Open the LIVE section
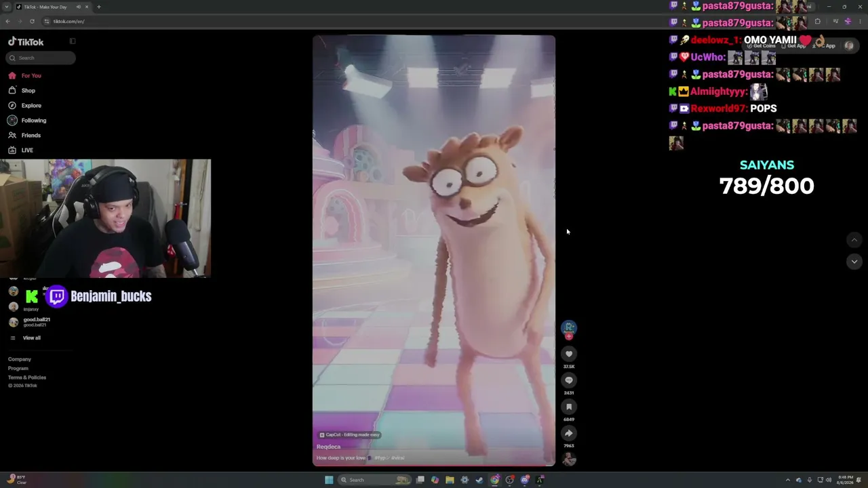The image size is (868, 488). point(27,150)
